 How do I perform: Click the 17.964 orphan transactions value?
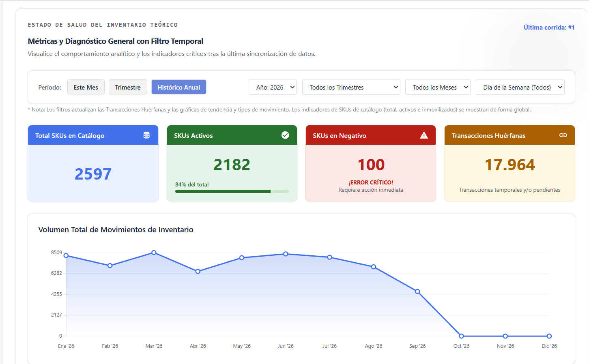click(x=510, y=165)
